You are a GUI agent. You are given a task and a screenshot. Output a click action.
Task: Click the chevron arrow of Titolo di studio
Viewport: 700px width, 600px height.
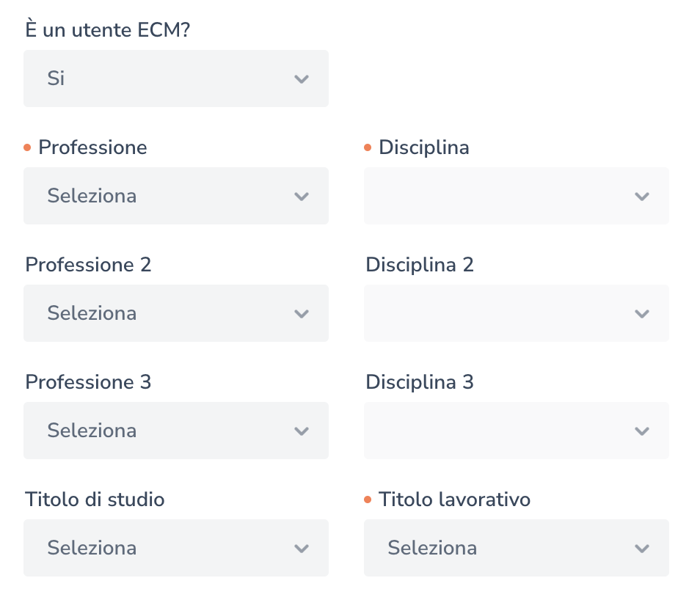click(x=301, y=549)
